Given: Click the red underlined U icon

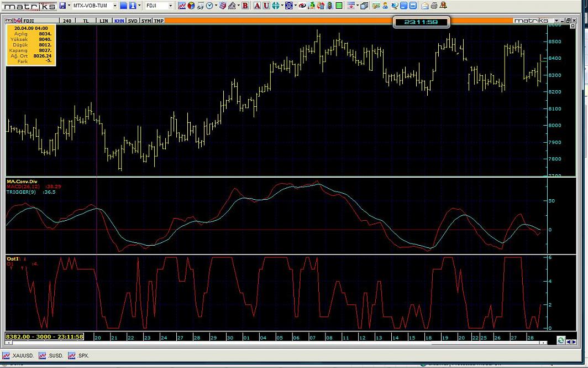Looking at the screenshot, I should (266, 6).
